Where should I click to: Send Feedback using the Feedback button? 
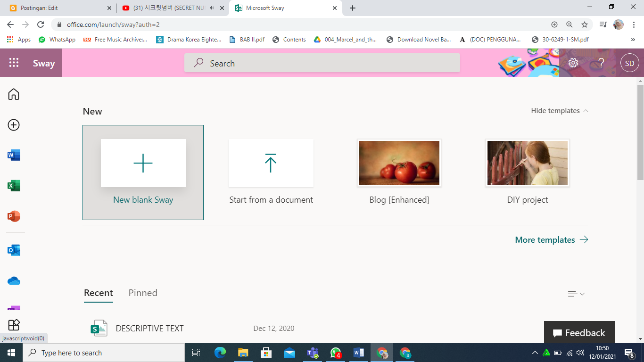(579, 332)
